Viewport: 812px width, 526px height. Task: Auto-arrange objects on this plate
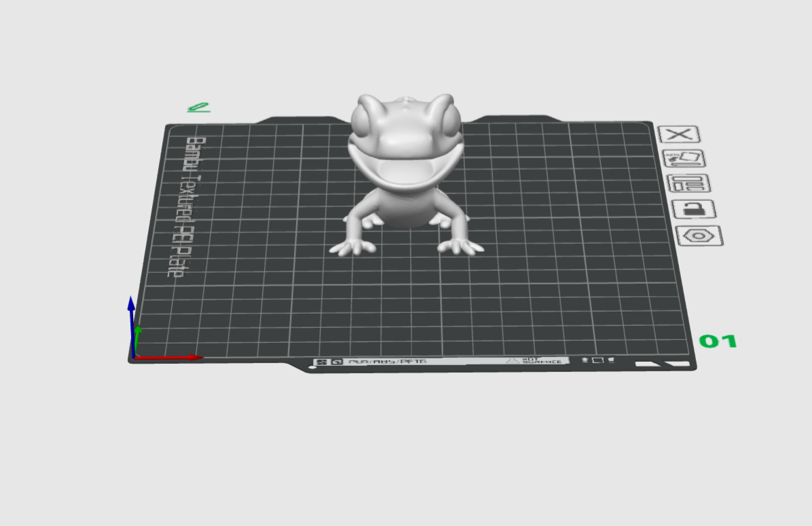[x=688, y=183]
